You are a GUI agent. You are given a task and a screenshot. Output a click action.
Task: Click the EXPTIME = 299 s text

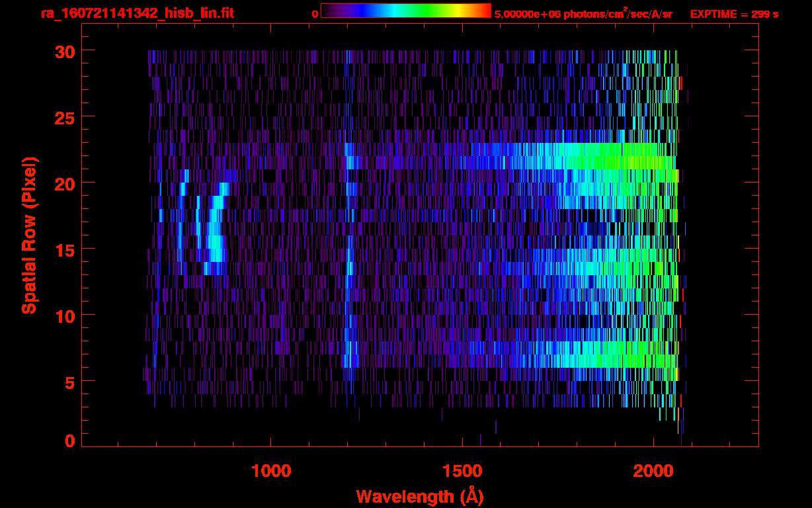coord(734,14)
